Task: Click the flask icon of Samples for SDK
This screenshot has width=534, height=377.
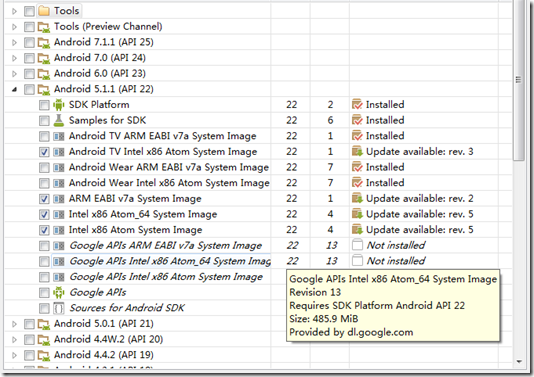Action: [59, 120]
